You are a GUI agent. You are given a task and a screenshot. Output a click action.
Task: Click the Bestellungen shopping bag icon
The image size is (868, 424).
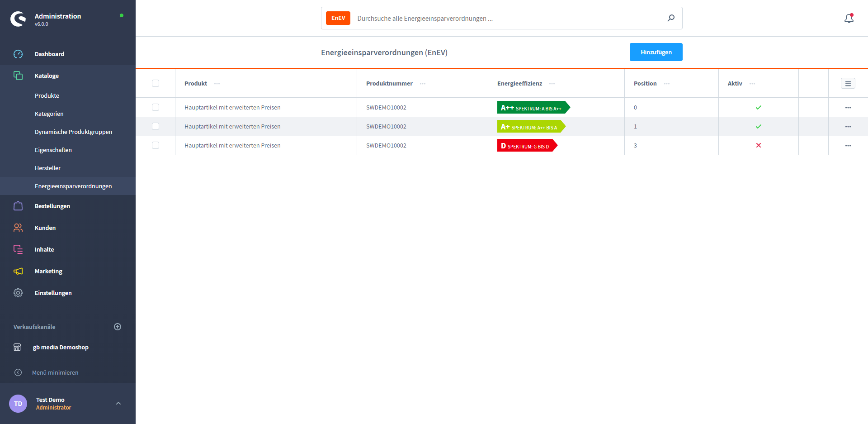[x=18, y=206]
